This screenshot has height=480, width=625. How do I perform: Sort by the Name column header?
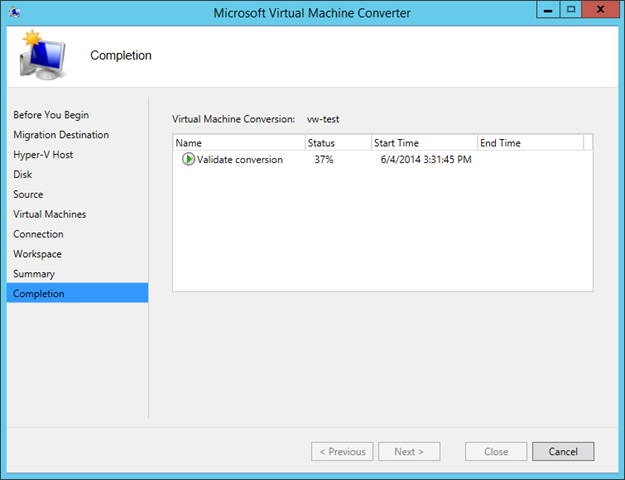pyautogui.click(x=239, y=143)
